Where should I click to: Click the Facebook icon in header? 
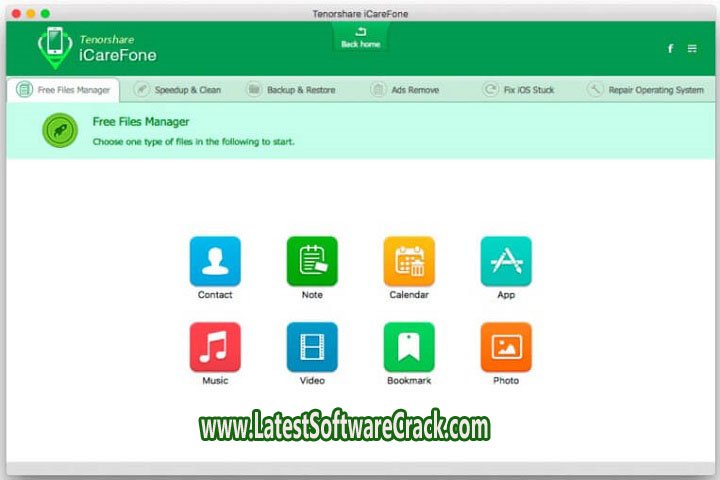pyautogui.click(x=670, y=48)
